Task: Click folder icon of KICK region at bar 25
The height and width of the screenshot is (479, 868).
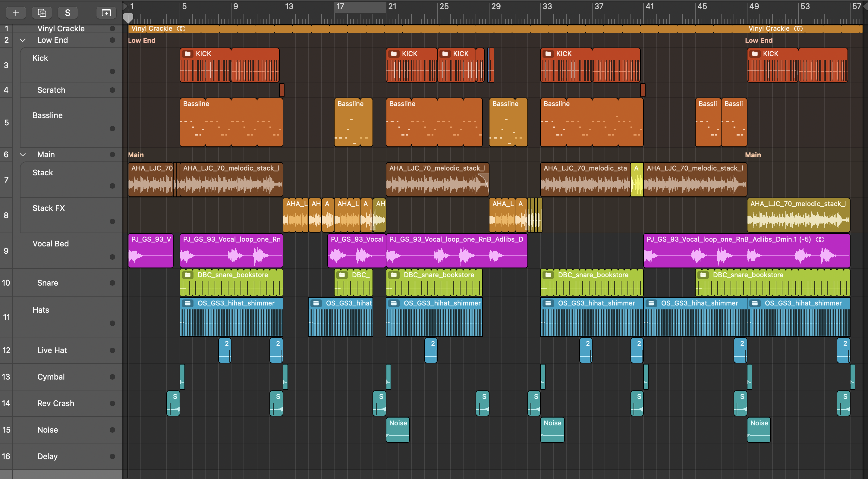Action: pos(445,54)
